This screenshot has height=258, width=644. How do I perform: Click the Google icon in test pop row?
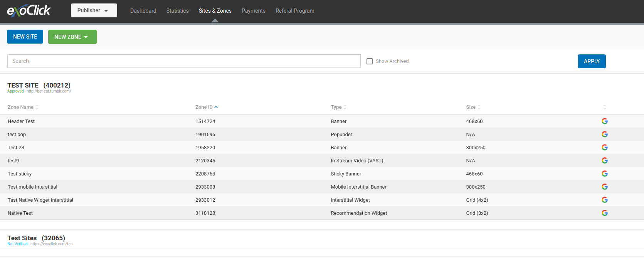tap(604, 134)
